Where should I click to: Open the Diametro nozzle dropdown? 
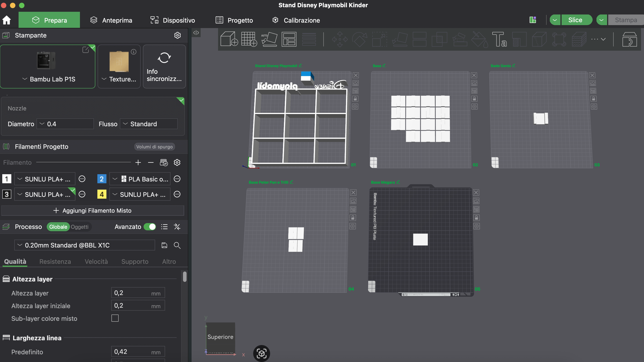[x=65, y=124]
